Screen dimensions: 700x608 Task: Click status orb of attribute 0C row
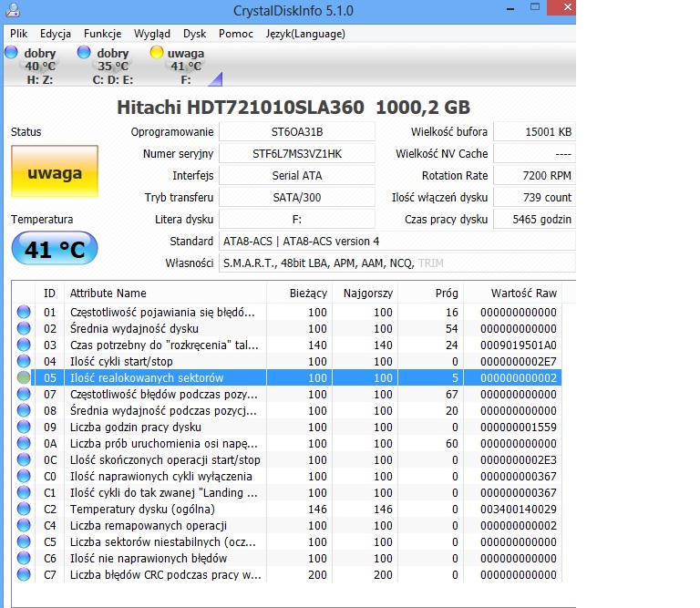click(24, 459)
